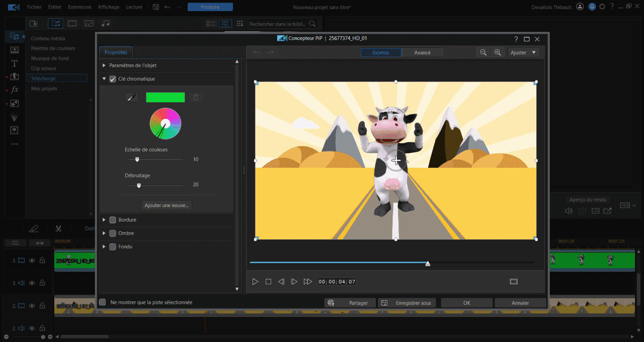Enable the Bordure checkbox
Image resolution: width=644 pixels, height=342 pixels.
coord(113,220)
